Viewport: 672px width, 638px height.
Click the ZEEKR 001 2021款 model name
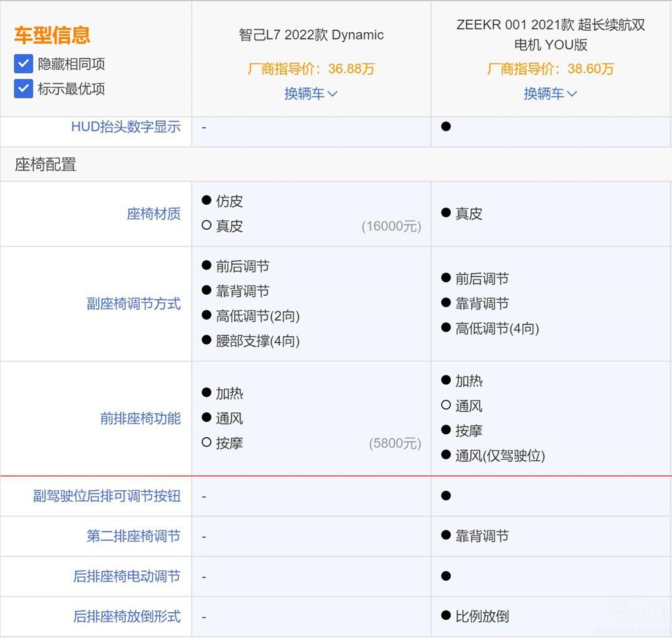pyautogui.click(x=550, y=35)
